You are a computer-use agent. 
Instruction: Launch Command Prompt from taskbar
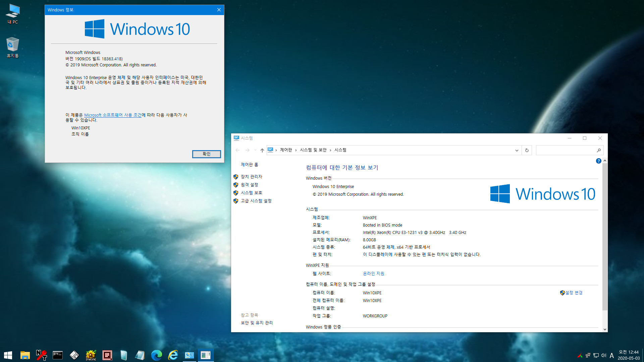click(58, 355)
